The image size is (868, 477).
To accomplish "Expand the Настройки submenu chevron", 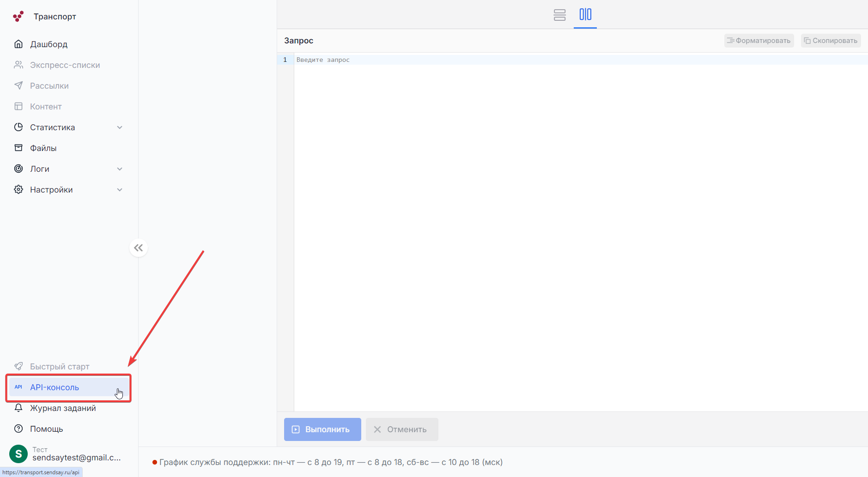I will point(120,190).
